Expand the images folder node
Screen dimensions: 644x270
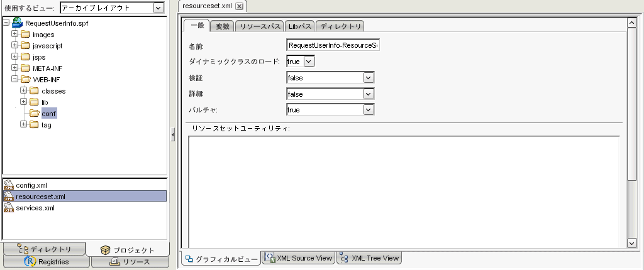click(x=15, y=34)
